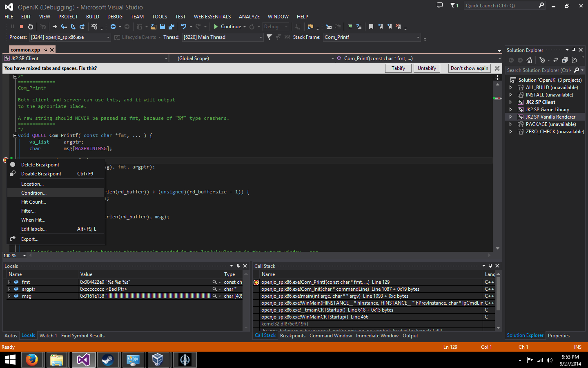Click the Find in Files icon
The image size is (588, 368).
(310, 27)
